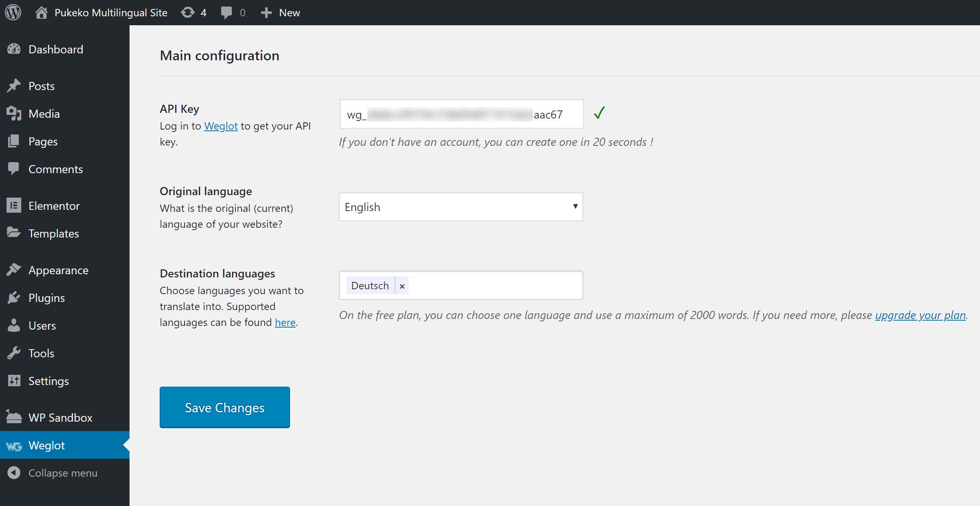Click the 'create one in 20 seconds' hint
The width and height of the screenshot is (980, 506).
(496, 142)
